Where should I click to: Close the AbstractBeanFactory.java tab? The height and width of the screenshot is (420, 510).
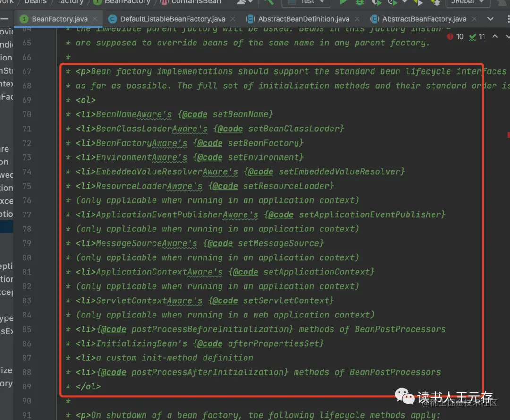point(474,19)
